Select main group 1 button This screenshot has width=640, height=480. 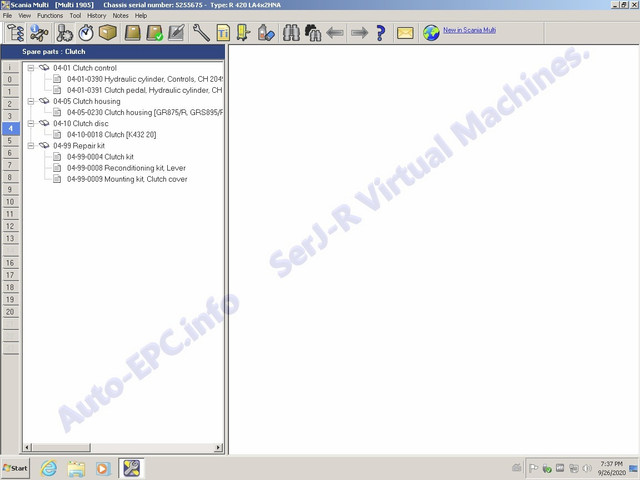point(10,92)
